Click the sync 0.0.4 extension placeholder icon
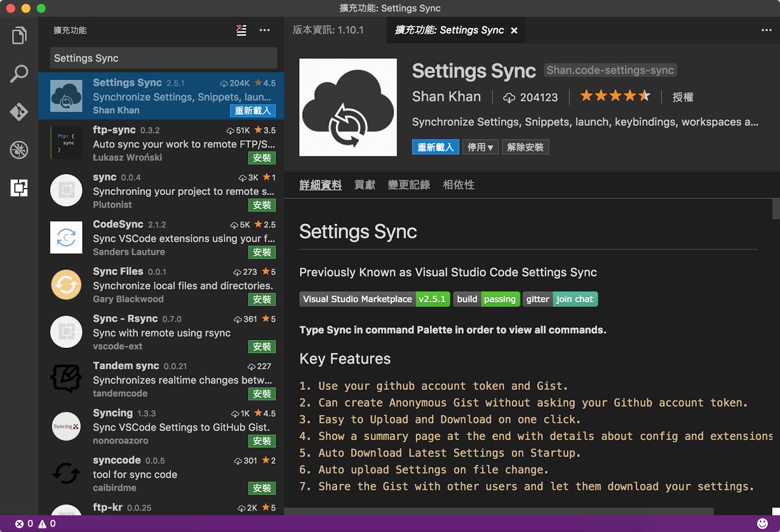The width and height of the screenshot is (780, 532). (x=66, y=190)
